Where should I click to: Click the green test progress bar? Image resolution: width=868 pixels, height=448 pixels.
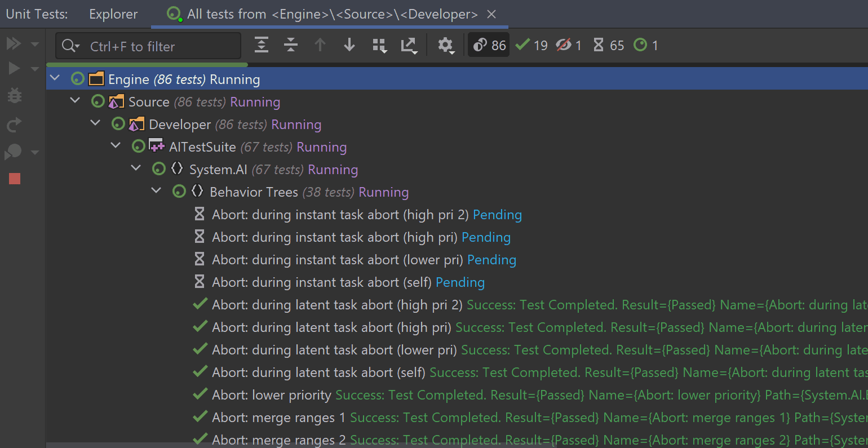click(x=147, y=64)
